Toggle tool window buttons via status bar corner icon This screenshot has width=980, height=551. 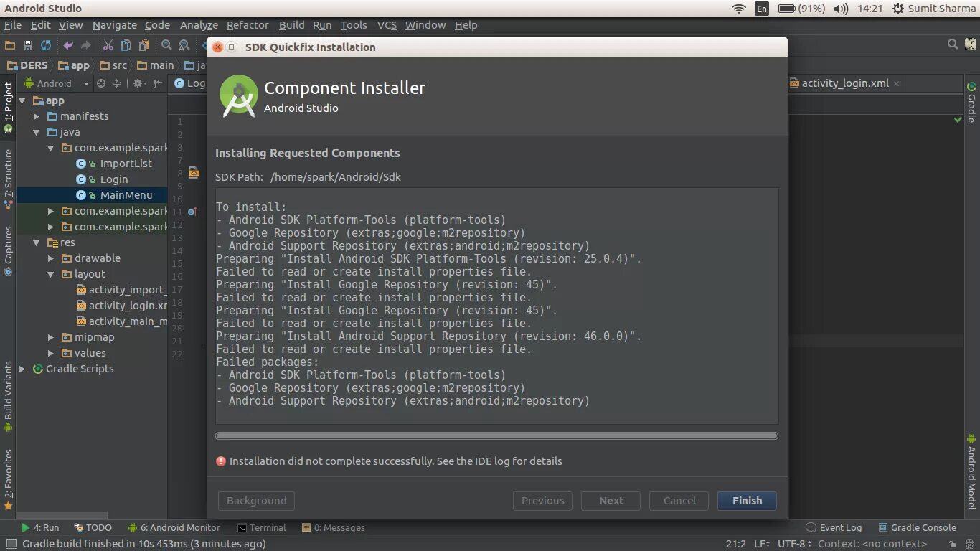tap(10, 544)
